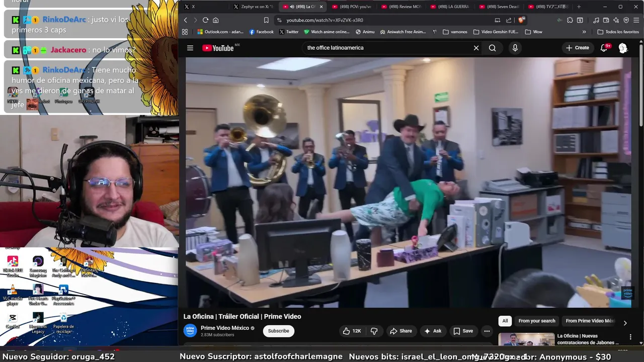The image size is (644, 362).
Task: Open the Outlook.com bookmark
Action: click(x=220, y=32)
